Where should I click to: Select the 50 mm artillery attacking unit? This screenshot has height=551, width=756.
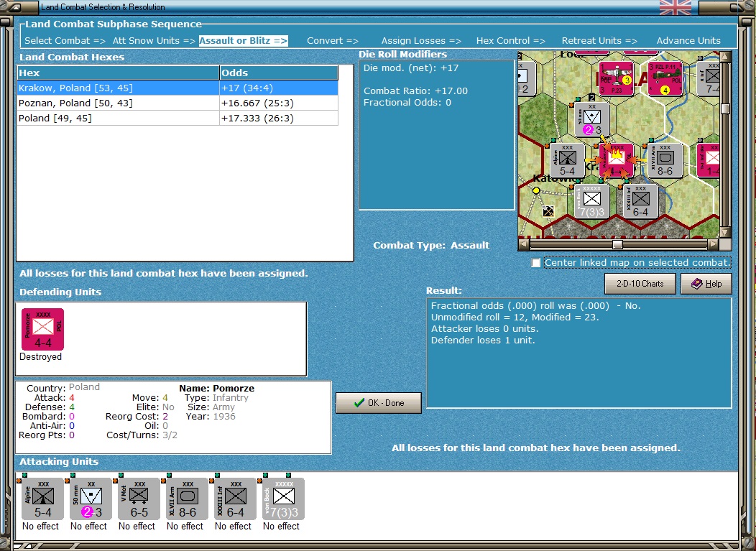[x=91, y=499]
